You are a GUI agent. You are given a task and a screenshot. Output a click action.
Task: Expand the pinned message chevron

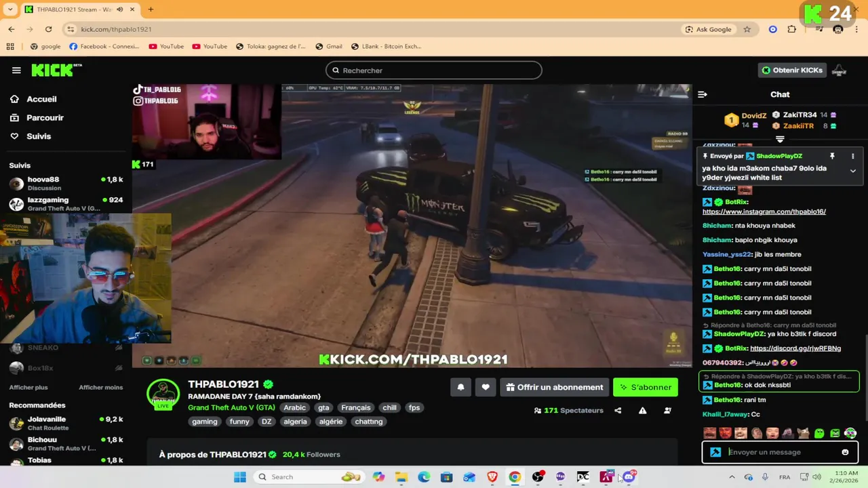(x=852, y=171)
